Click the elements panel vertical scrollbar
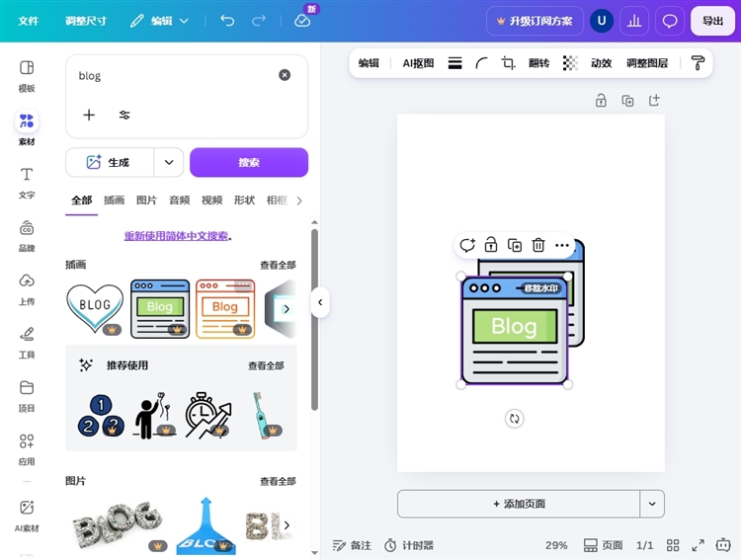 [x=315, y=319]
